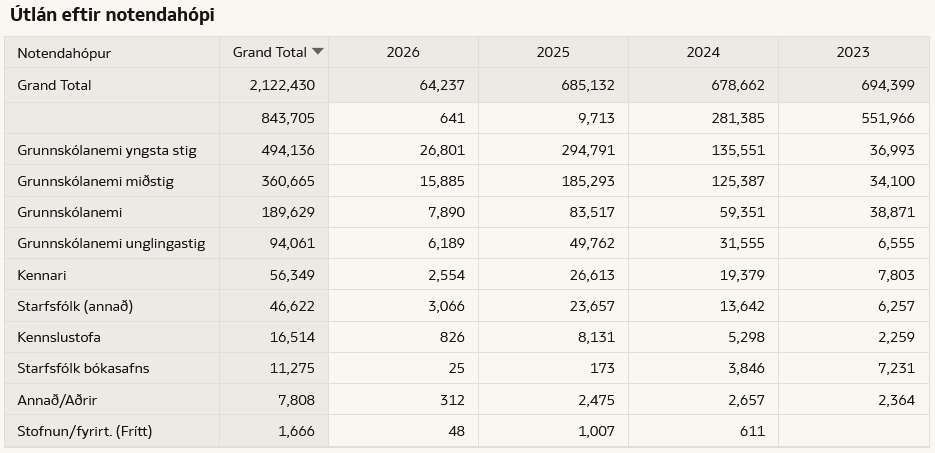Select the 551,966 cell under 2023

click(888, 118)
